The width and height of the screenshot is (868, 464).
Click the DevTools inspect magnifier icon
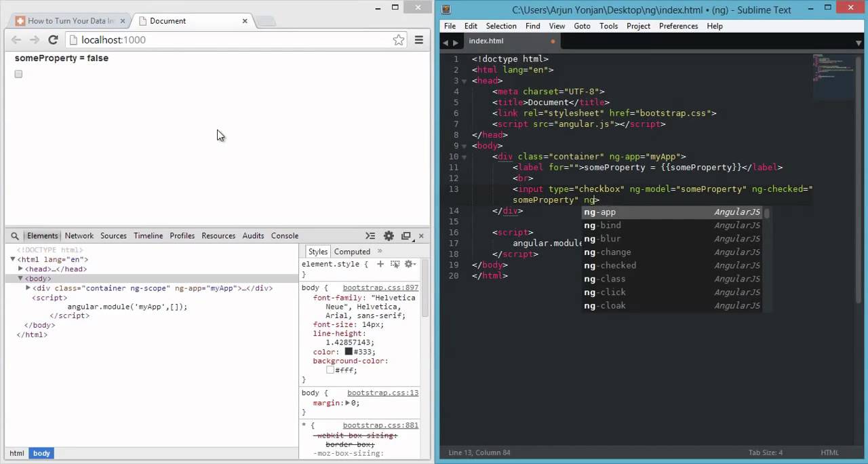coord(15,236)
